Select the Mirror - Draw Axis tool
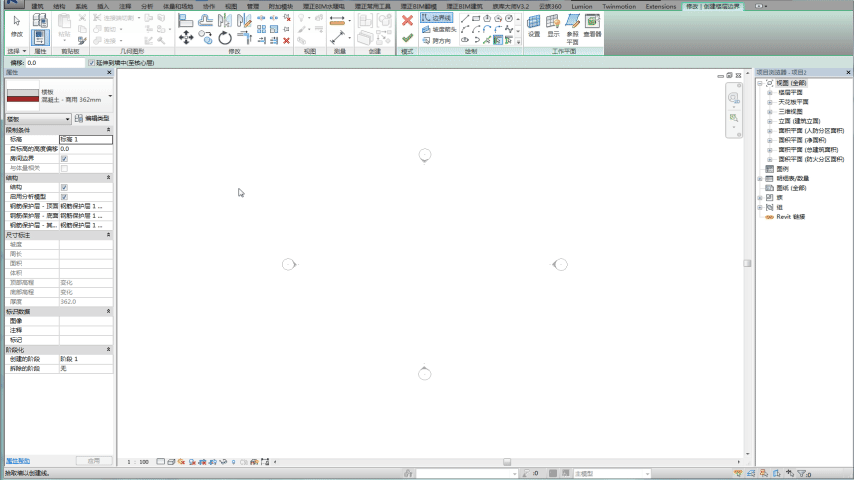854x480 pixels. coord(245,21)
